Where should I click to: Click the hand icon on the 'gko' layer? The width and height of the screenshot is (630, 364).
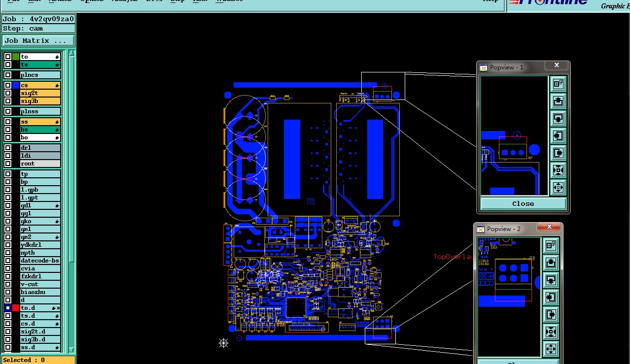(57, 221)
